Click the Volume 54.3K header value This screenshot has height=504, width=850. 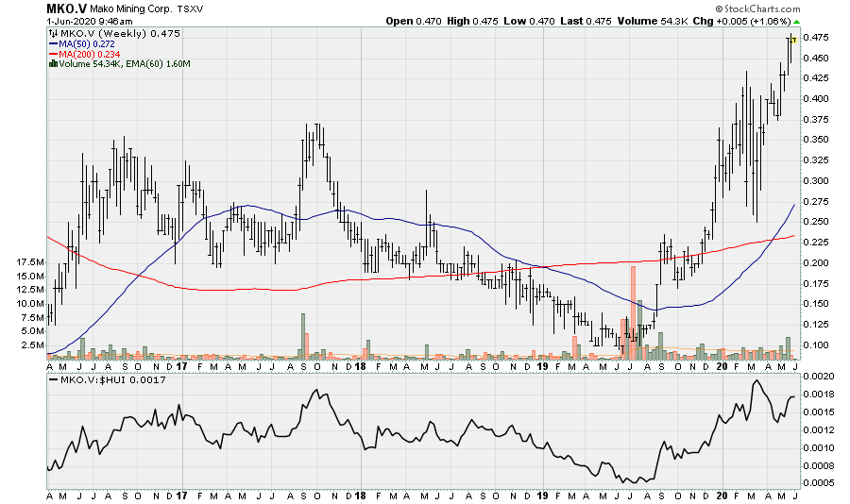pyautogui.click(x=652, y=21)
